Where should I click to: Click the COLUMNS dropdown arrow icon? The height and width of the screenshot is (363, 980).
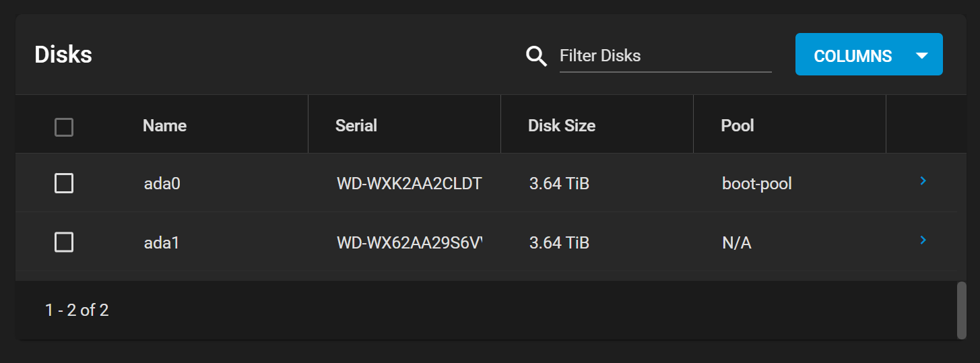[922, 56]
